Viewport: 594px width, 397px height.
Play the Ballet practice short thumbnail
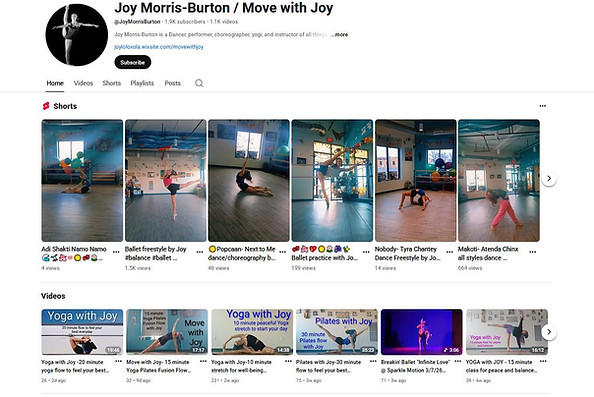coord(332,181)
